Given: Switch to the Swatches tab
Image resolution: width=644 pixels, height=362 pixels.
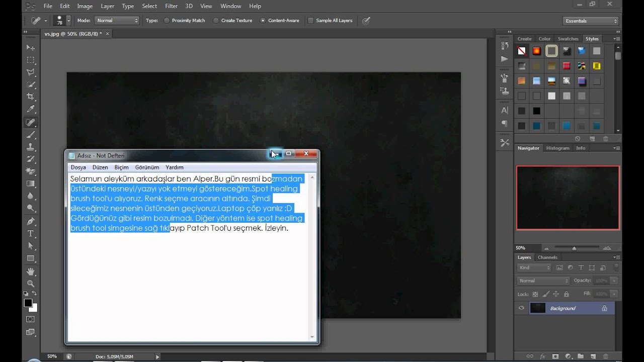Looking at the screenshot, I should [x=568, y=39].
